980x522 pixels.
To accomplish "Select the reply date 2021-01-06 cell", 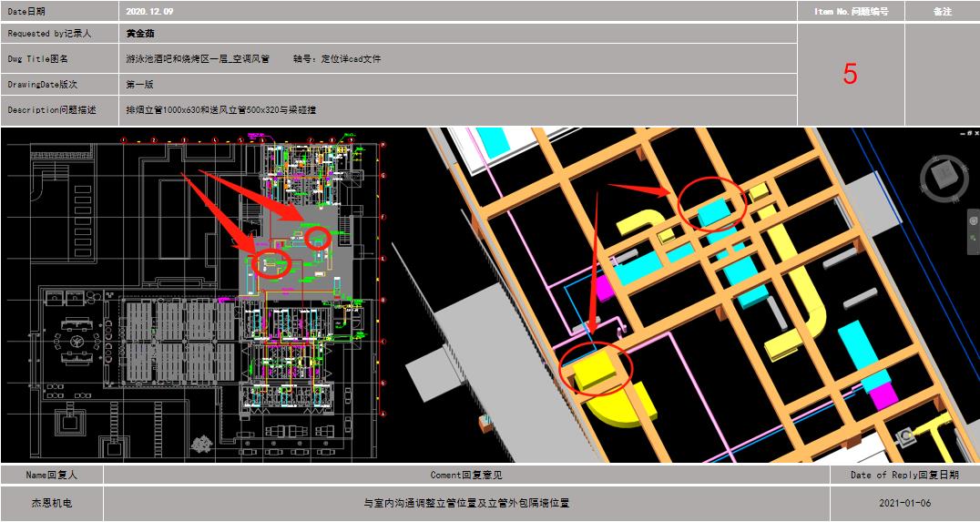I will (x=903, y=503).
